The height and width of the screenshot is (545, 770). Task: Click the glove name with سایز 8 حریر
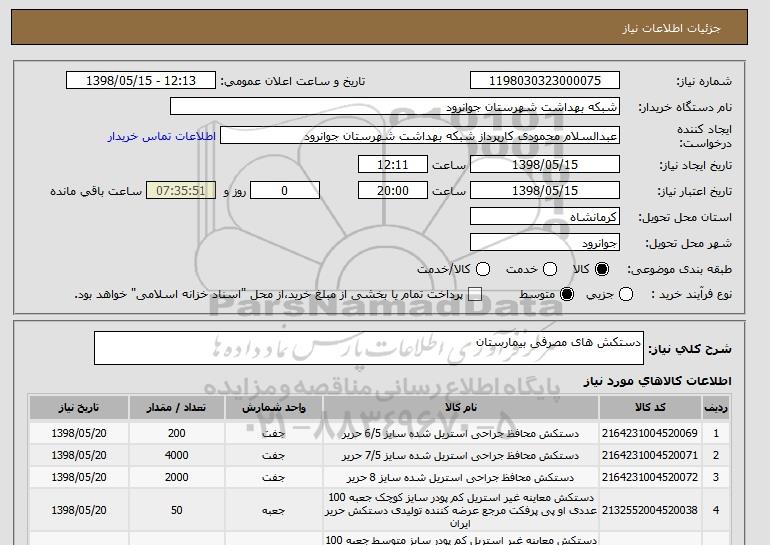[461, 478]
